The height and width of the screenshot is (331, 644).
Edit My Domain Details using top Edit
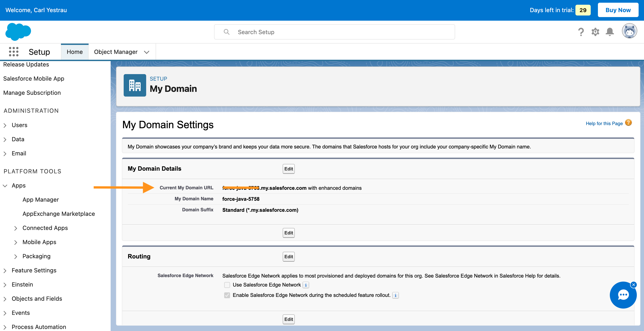coord(288,169)
